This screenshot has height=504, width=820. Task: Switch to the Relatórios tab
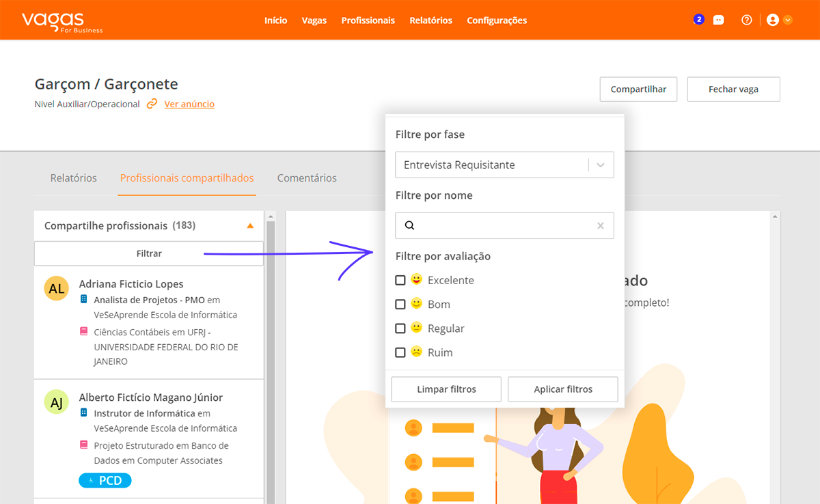pyautogui.click(x=74, y=178)
